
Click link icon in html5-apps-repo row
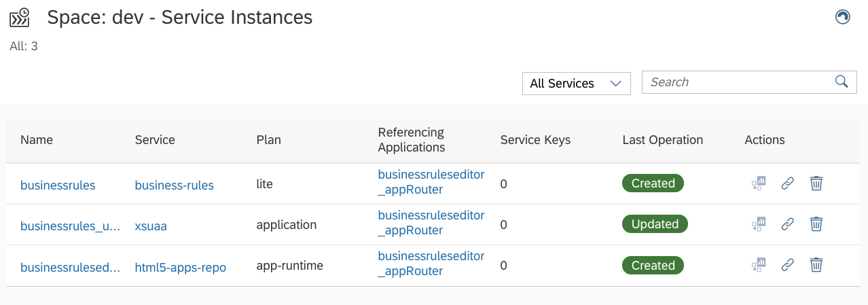click(787, 265)
